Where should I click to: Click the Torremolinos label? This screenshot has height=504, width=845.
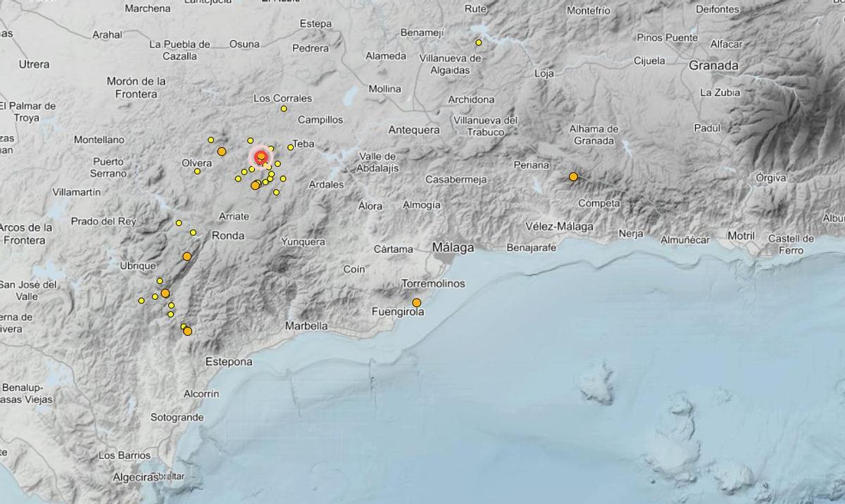(435, 282)
